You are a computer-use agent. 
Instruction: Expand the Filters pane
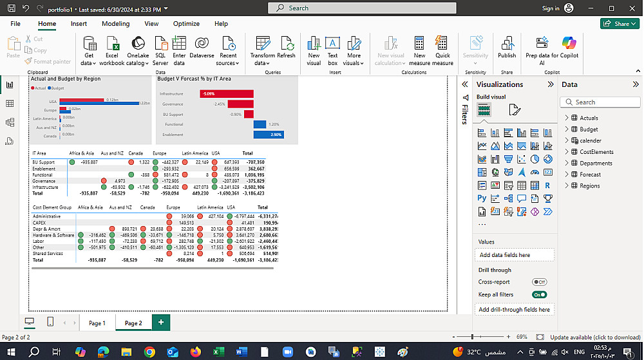465,84
